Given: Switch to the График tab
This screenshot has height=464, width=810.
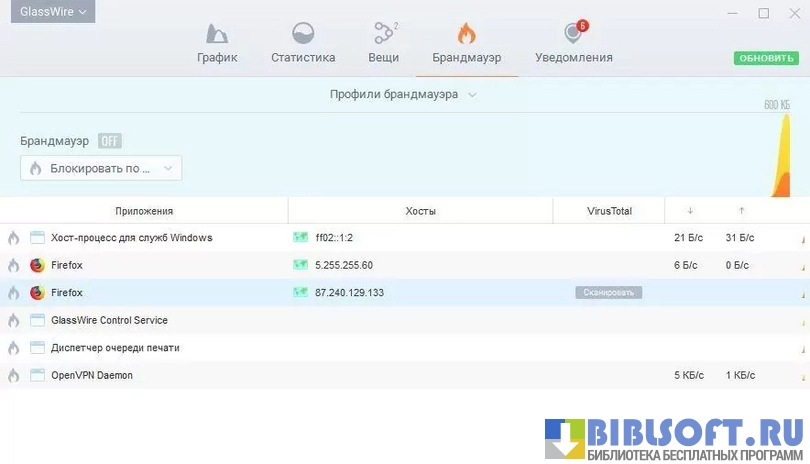Looking at the screenshot, I should [x=217, y=44].
